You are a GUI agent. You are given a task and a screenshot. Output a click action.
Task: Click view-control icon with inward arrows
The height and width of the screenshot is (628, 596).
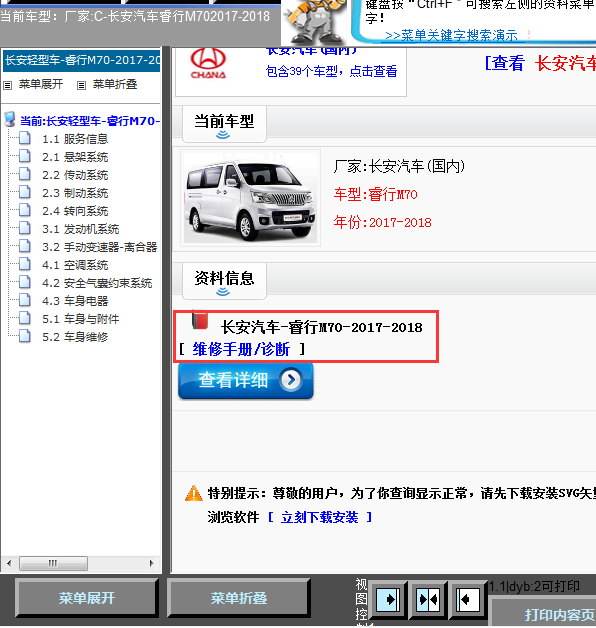[428, 600]
